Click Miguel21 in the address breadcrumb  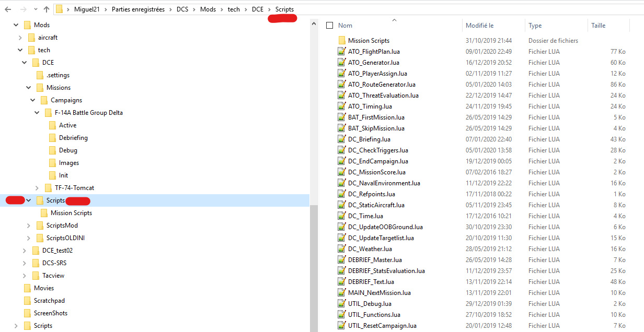tap(88, 9)
